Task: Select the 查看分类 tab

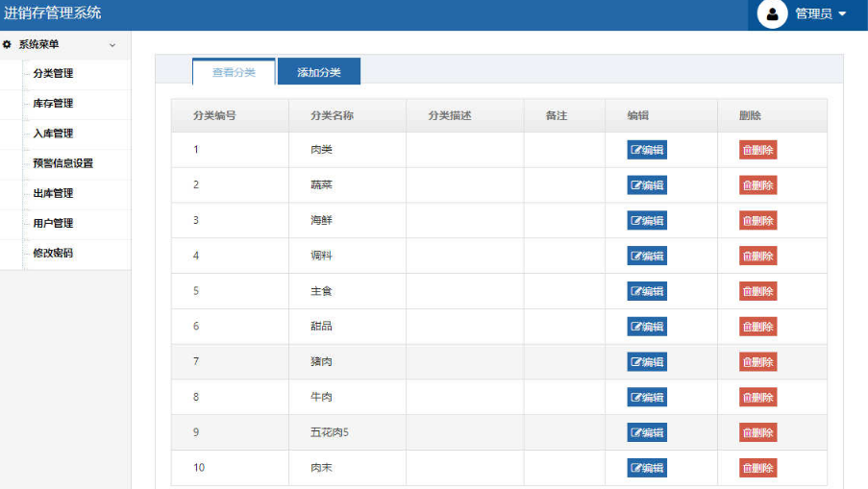Action: [x=234, y=72]
